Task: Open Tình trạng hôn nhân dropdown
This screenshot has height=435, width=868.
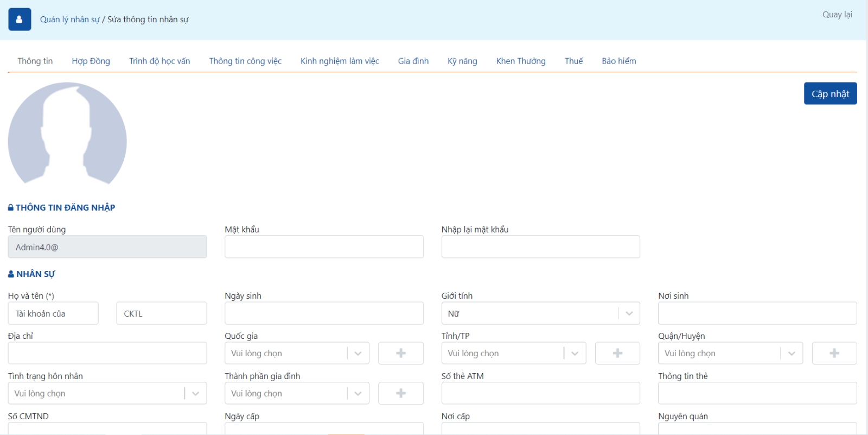Action: [x=107, y=393]
